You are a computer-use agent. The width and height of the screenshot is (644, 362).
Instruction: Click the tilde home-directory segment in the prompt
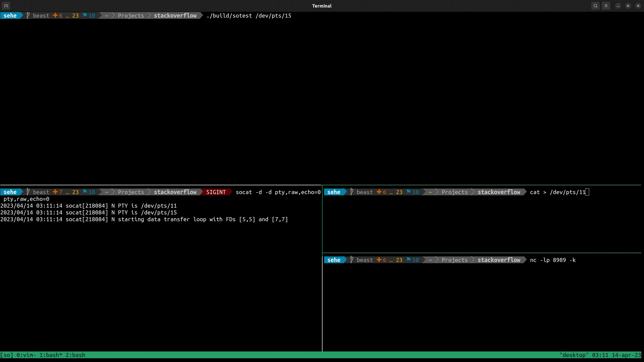click(106, 16)
